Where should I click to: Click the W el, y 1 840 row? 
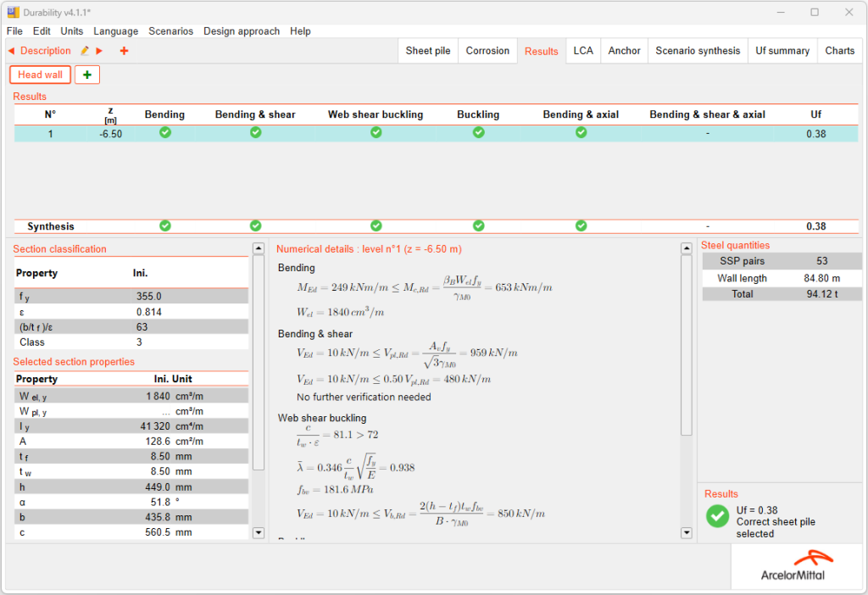coord(131,397)
